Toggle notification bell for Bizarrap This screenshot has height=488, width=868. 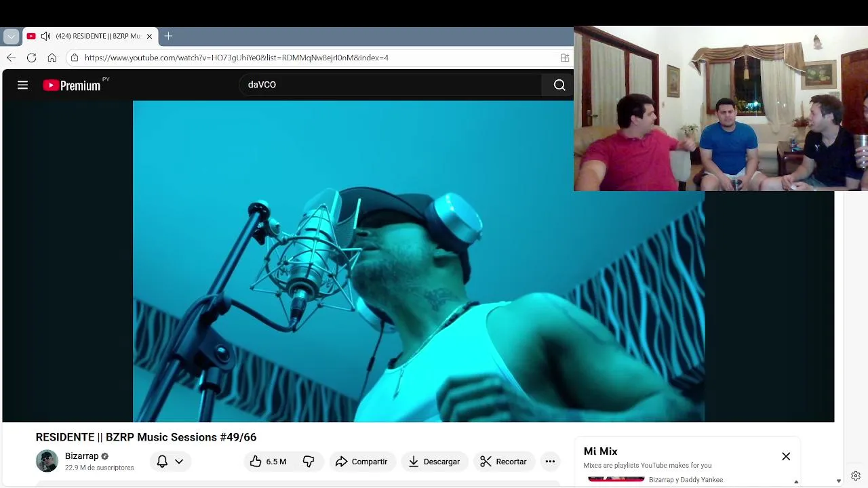(162, 462)
